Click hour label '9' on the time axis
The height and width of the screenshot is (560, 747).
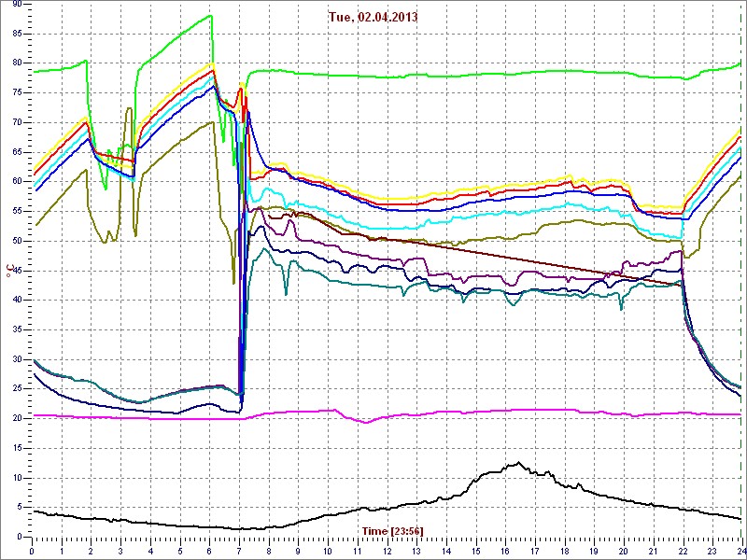point(298,551)
